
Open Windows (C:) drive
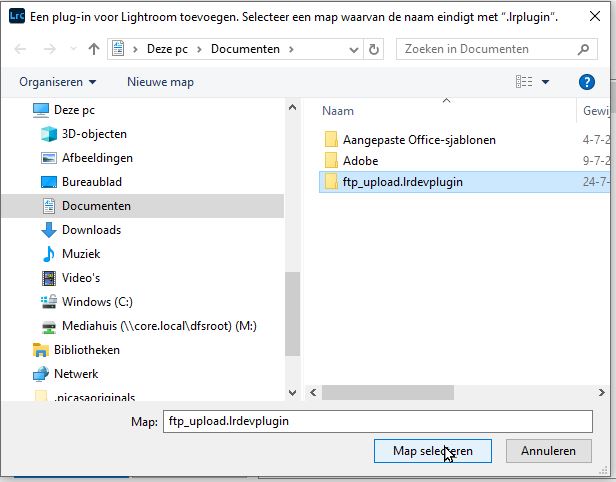tap(97, 302)
